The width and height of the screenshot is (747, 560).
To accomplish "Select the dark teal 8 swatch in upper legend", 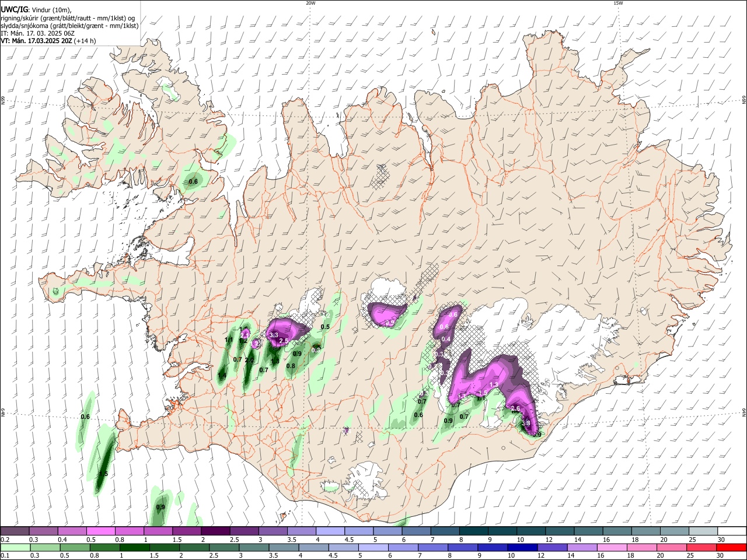I will pyautogui.click(x=473, y=531).
